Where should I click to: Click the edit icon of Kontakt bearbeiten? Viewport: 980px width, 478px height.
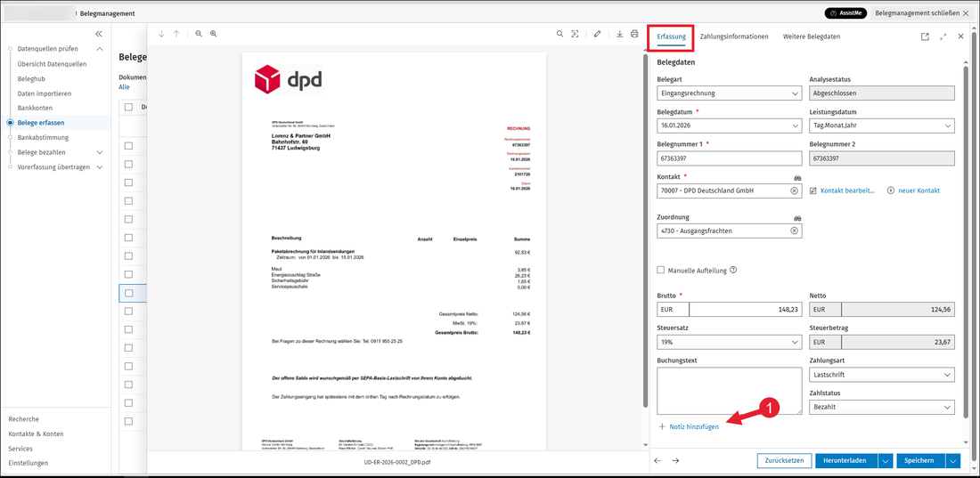point(813,190)
